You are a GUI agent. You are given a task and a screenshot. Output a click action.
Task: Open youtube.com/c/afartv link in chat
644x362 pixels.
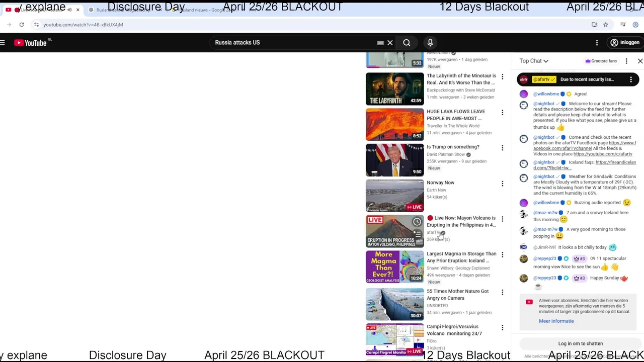pyautogui.click(x=603, y=154)
